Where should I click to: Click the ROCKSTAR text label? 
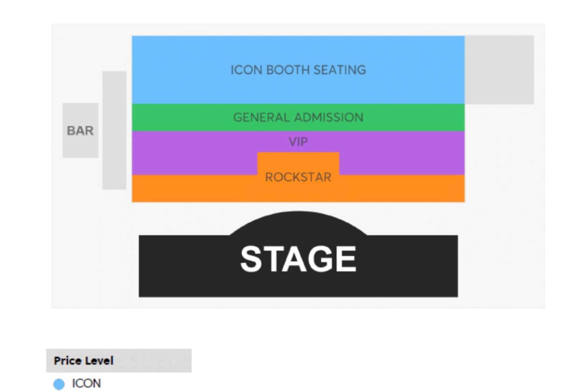tap(298, 177)
